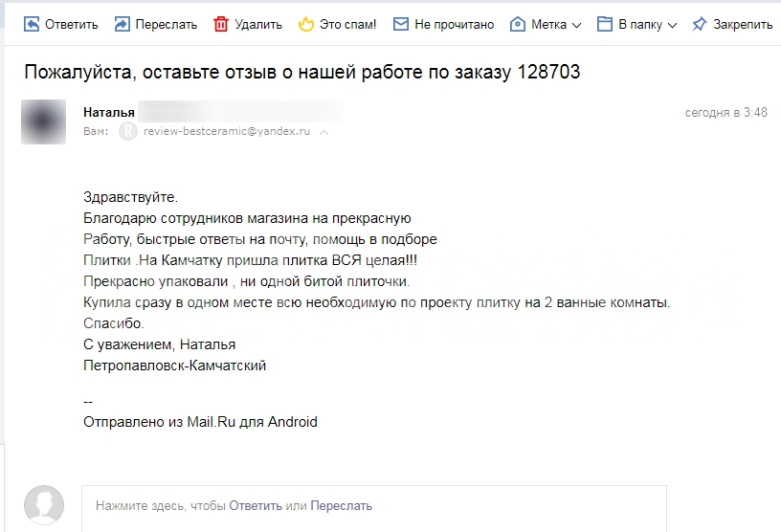Open the В папку dropdown chevron
The height and width of the screenshot is (532, 781).
[672, 26]
